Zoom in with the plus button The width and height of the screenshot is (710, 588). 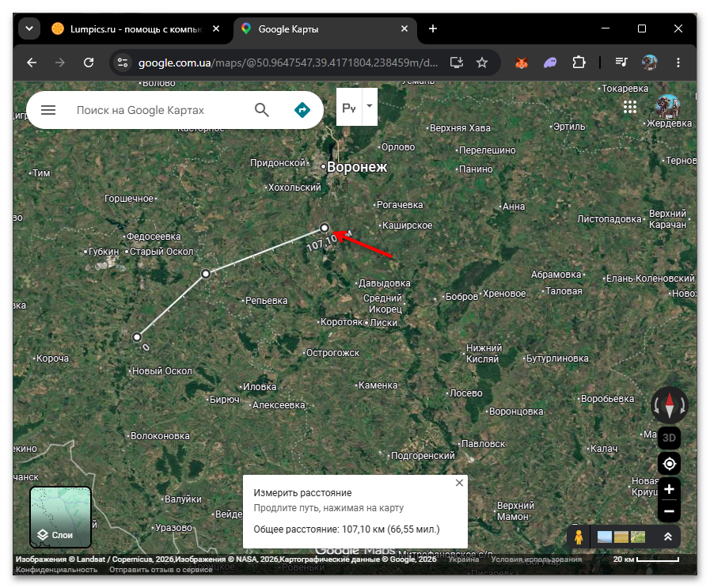[670, 489]
